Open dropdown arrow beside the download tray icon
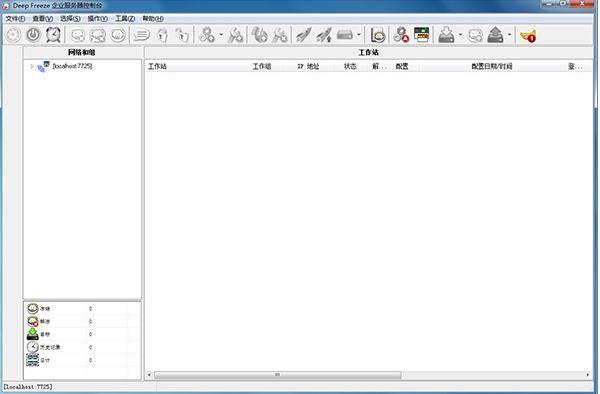 (x=460, y=35)
